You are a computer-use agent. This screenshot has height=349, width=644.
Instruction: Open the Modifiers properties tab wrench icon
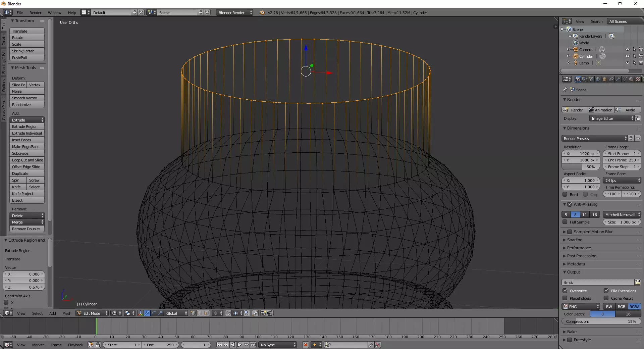618,80
